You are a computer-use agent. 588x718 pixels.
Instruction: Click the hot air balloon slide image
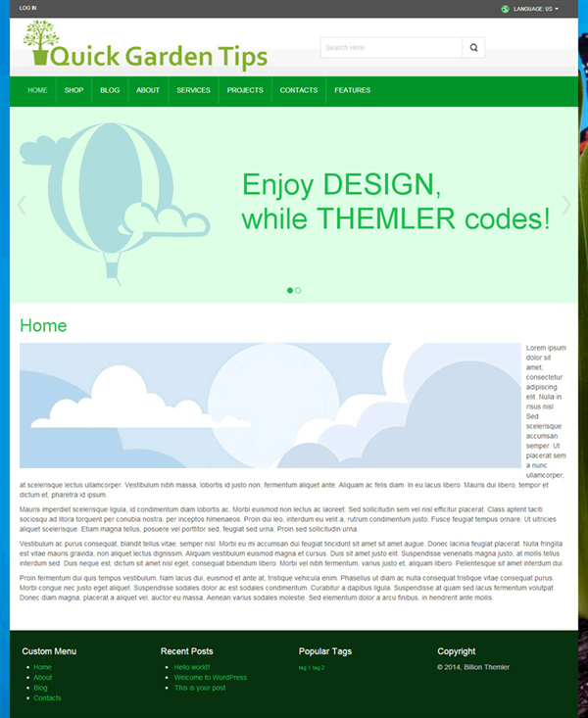coord(115,204)
